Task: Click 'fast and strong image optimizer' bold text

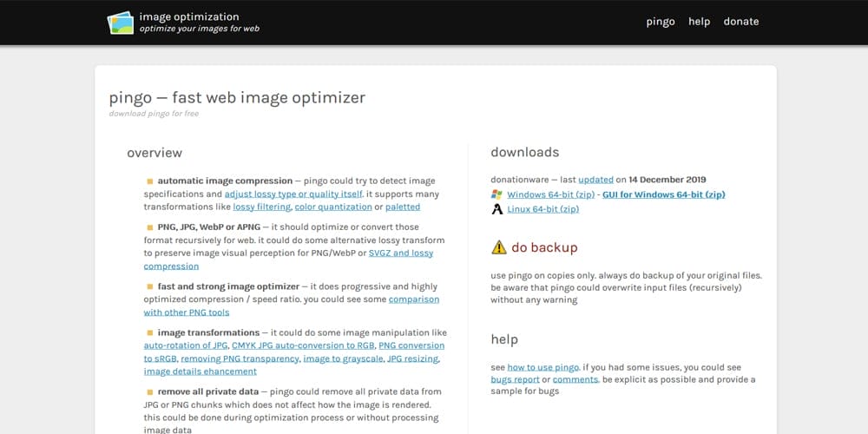Action: click(228, 286)
